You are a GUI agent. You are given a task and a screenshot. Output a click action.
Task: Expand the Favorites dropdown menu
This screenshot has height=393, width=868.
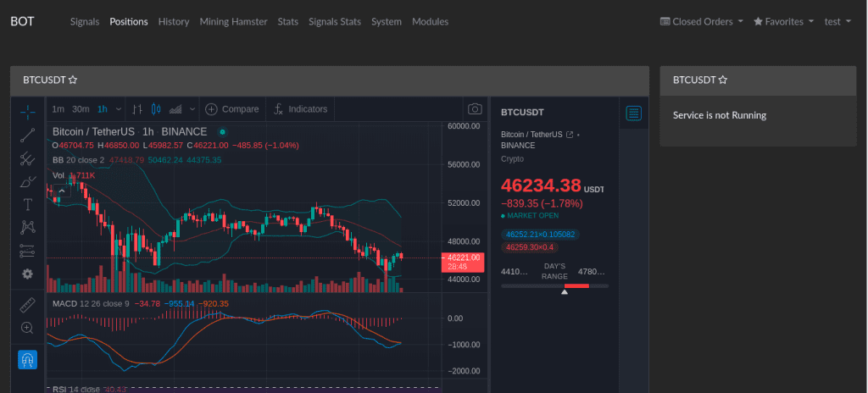[x=783, y=21]
